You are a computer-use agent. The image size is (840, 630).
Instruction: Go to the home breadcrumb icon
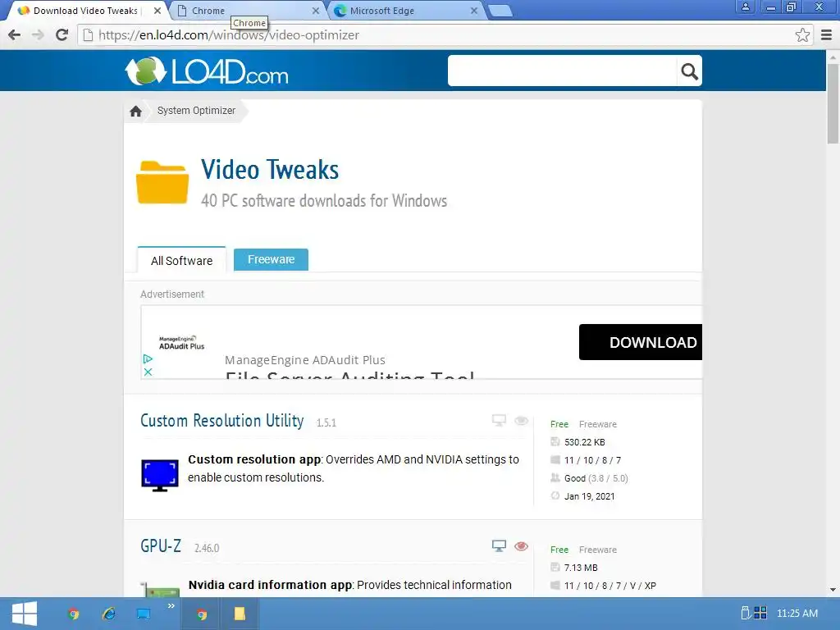coord(135,111)
